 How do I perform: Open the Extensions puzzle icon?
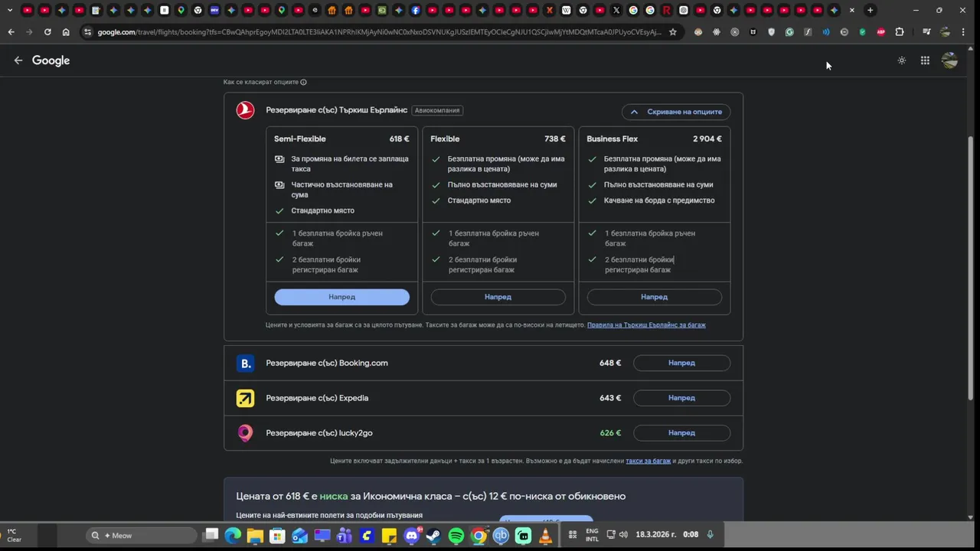point(900,32)
